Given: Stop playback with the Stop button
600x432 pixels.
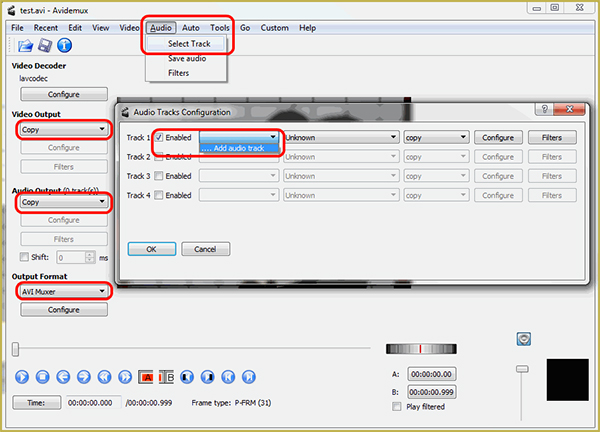Looking at the screenshot, I should (42, 377).
